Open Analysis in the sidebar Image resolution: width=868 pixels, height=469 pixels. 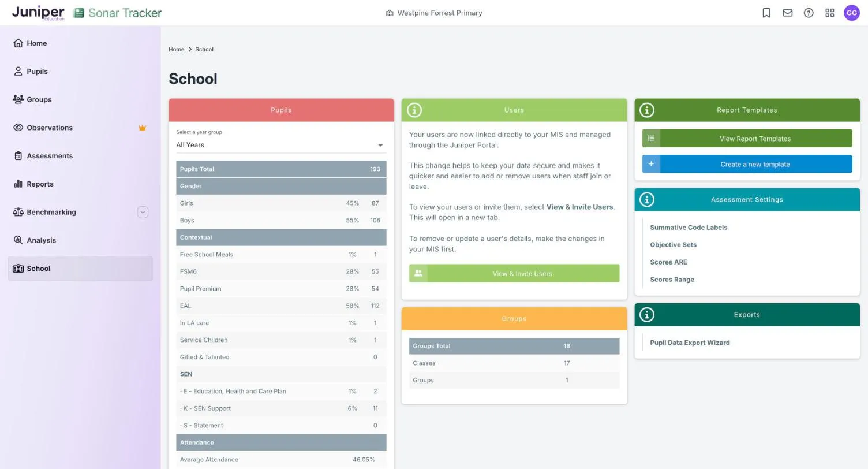pos(80,240)
